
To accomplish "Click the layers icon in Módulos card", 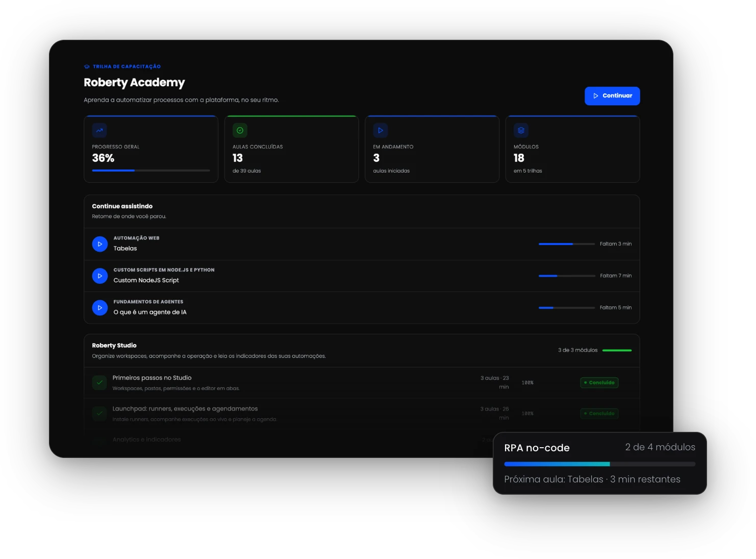I will pyautogui.click(x=521, y=130).
